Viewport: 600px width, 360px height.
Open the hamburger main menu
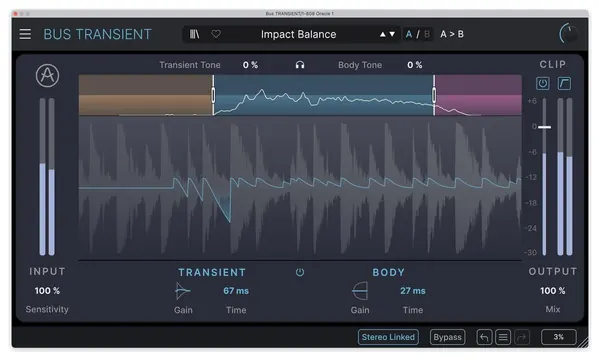point(25,34)
